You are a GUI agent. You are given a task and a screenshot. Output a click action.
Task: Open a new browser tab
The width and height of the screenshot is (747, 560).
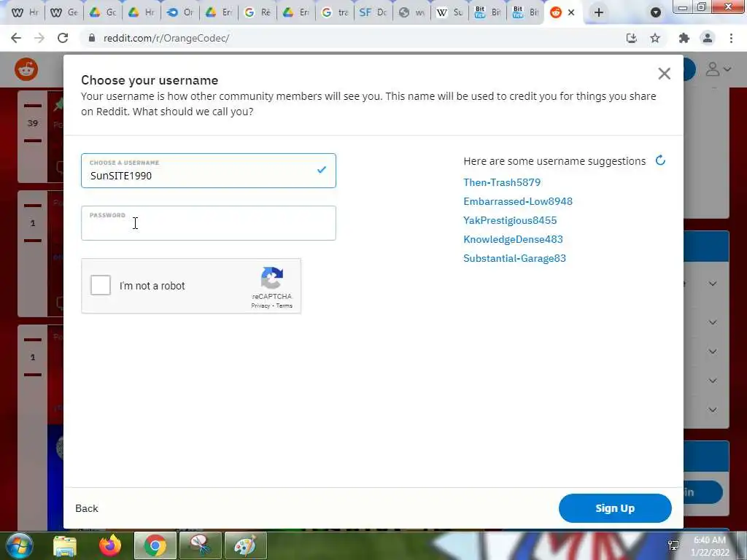(599, 12)
